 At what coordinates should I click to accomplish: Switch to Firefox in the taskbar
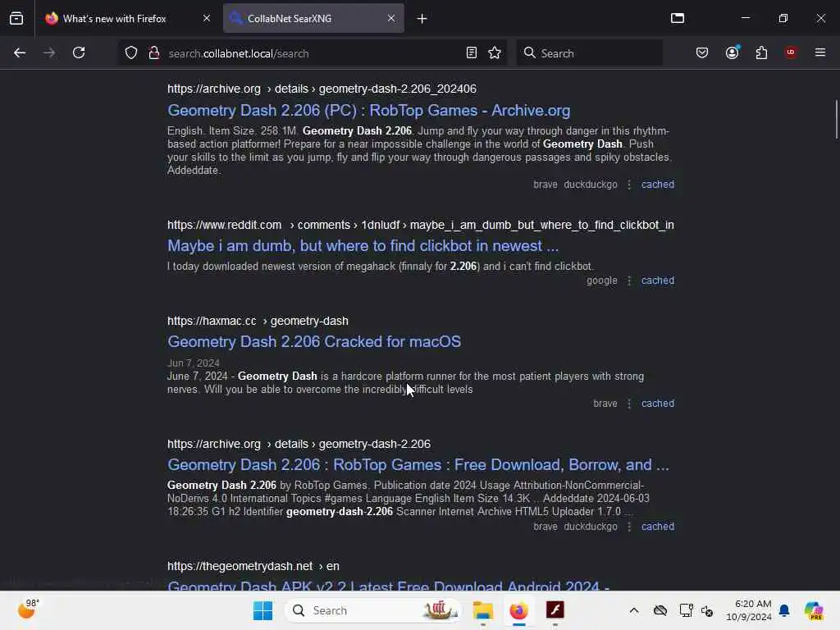[518, 610]
